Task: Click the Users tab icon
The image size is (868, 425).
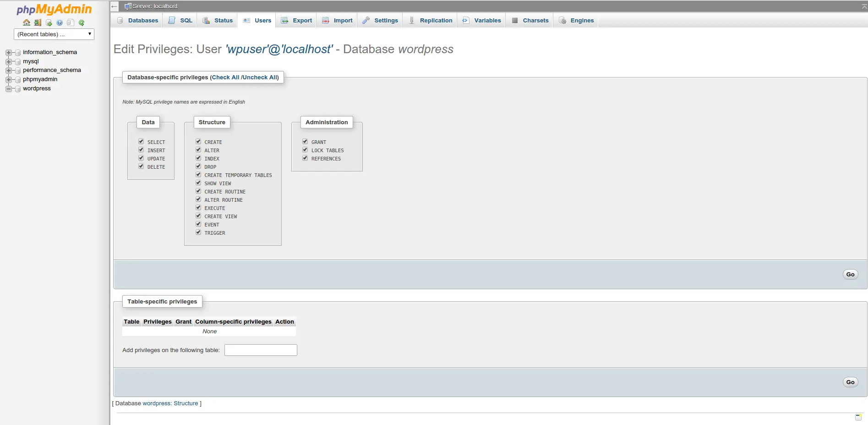Action: point(246,21)
